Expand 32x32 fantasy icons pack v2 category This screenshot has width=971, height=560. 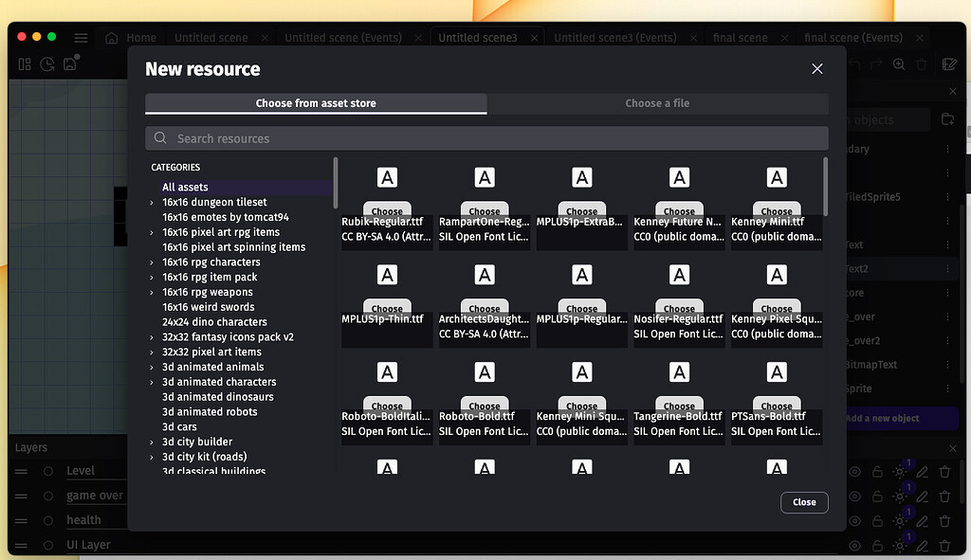[152, 337]
